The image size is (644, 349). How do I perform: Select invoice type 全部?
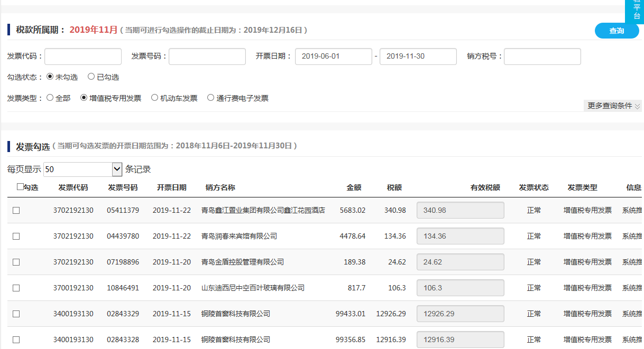[50, 98]
